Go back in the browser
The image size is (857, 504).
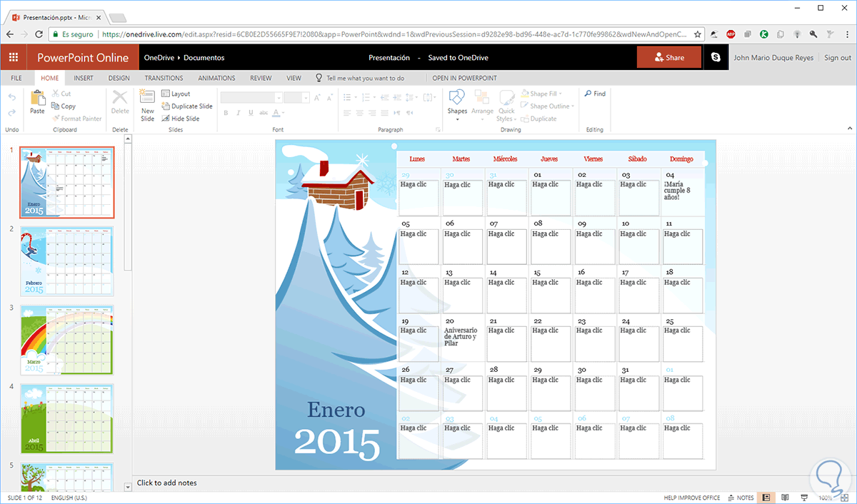(10, 34)
